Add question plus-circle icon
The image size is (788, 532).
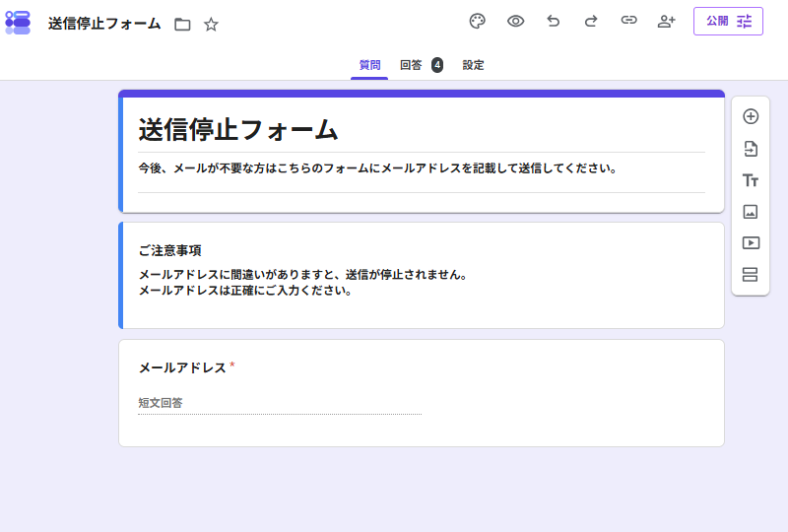[751, 116]
